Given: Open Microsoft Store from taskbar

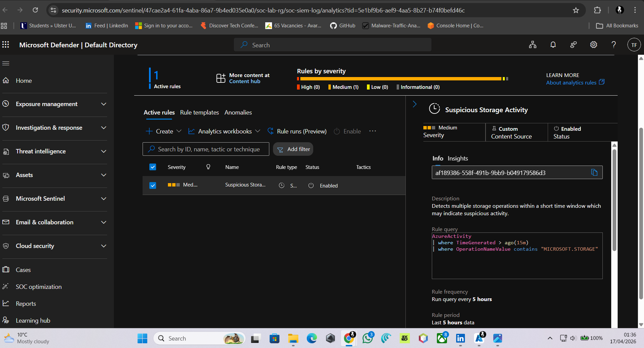Looking at the screenshot, I should 274,338.
